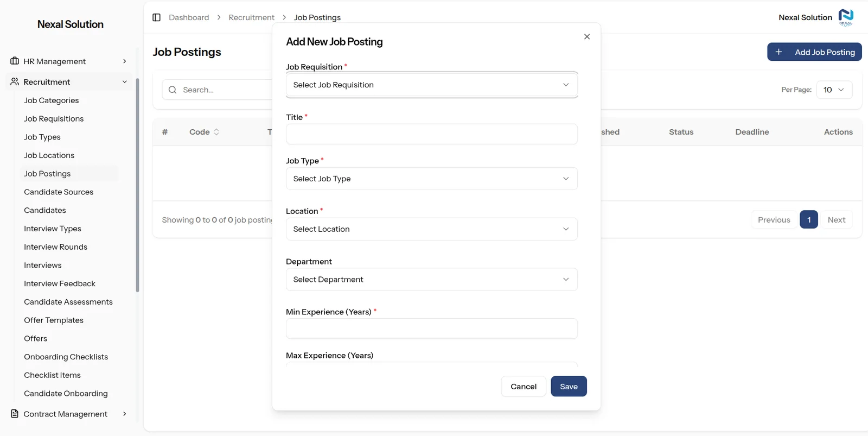Sort by the Code column arrows
Screen dimensions: 868x436
216,132
